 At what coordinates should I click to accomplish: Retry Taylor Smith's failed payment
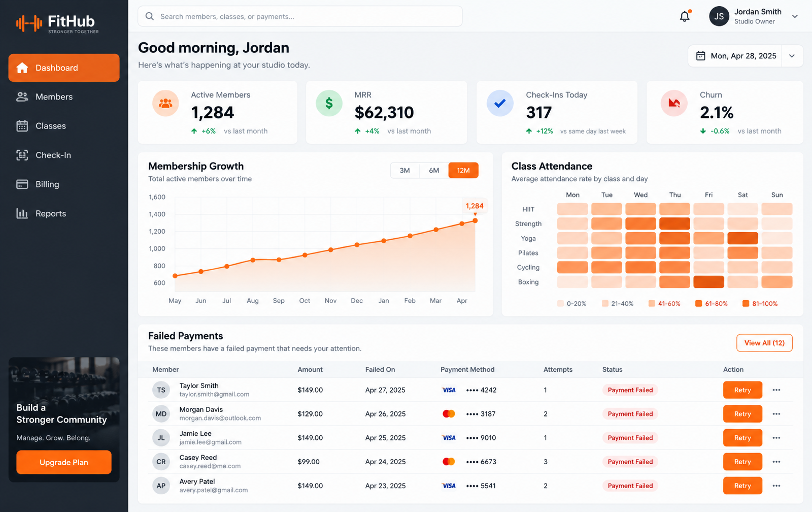[742, 390]
